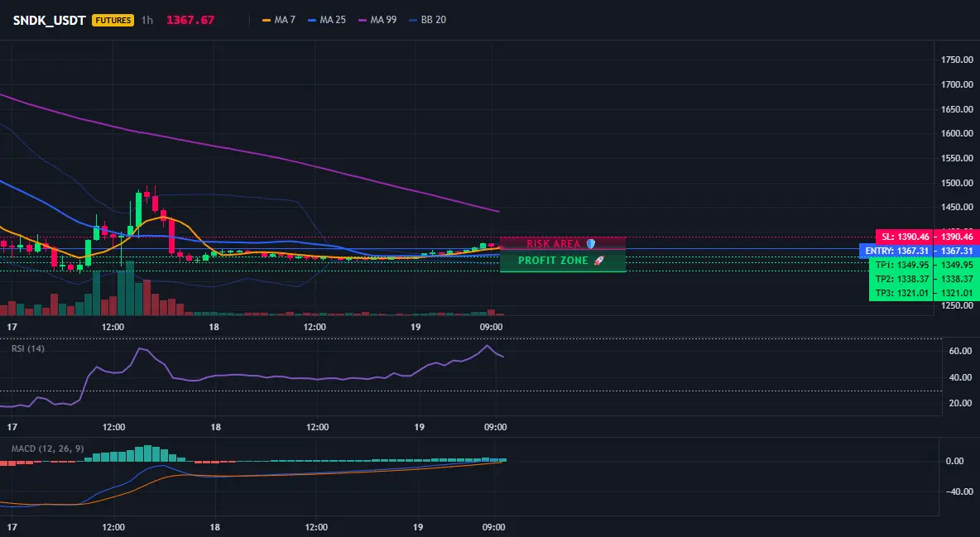This screenshot has width=980, height=537.
Task: Click the 20.00 RSI axis value
Action: point(960,403)
